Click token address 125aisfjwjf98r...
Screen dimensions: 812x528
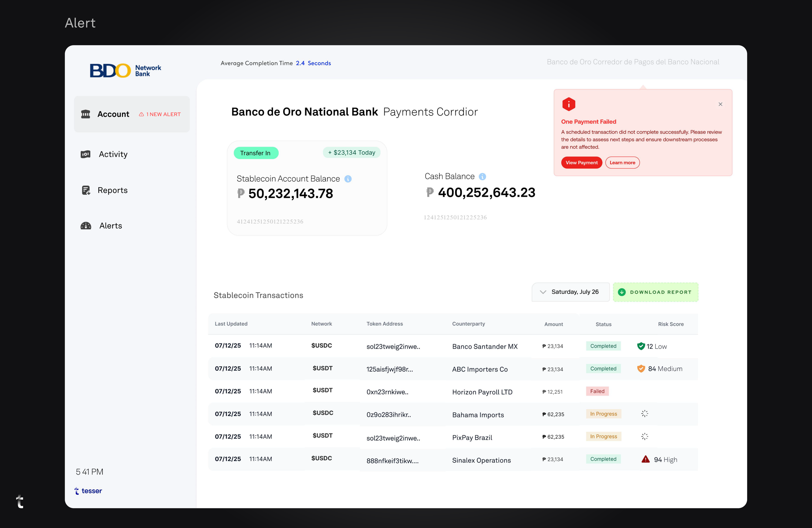(390, 369)
